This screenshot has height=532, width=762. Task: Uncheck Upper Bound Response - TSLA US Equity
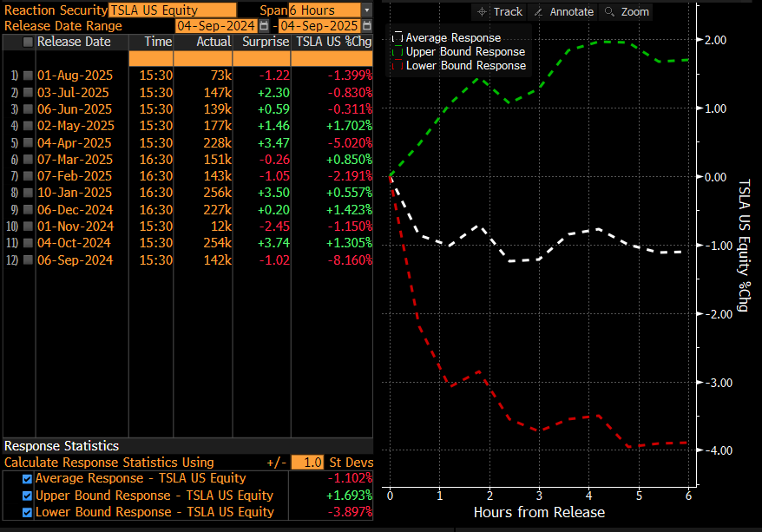[27, 496]
